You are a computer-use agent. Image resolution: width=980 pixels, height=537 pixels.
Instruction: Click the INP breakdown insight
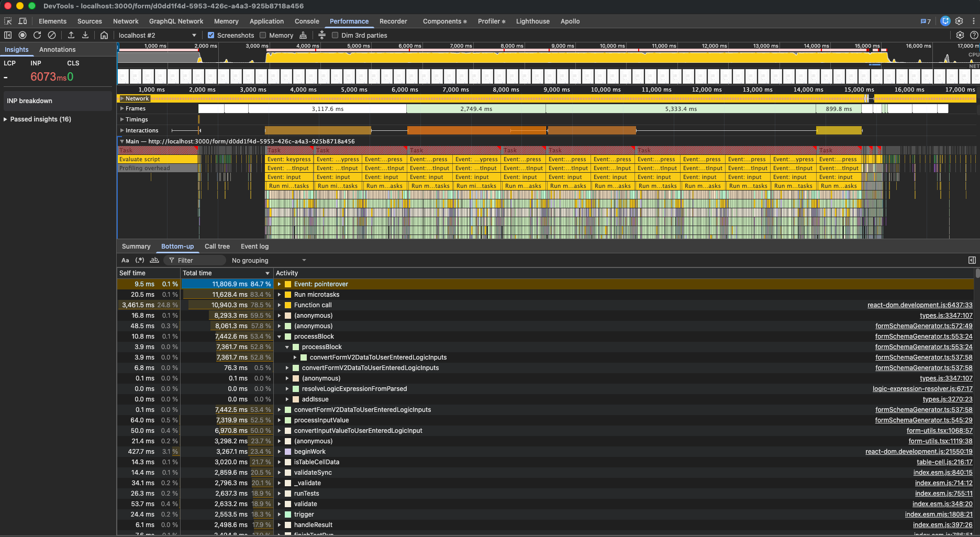[x=30, y=101]
